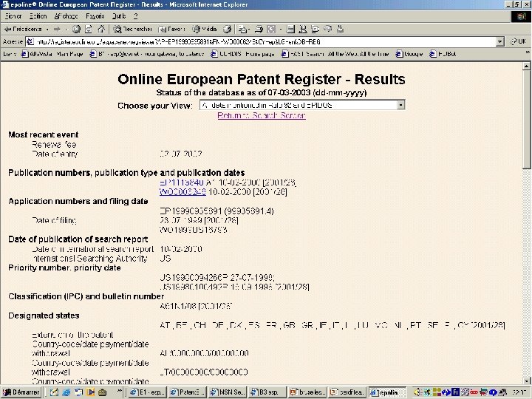Switch to the MSN Se... taskbar window
Viewport: 532px width, 399px height.
coord(228,392)
